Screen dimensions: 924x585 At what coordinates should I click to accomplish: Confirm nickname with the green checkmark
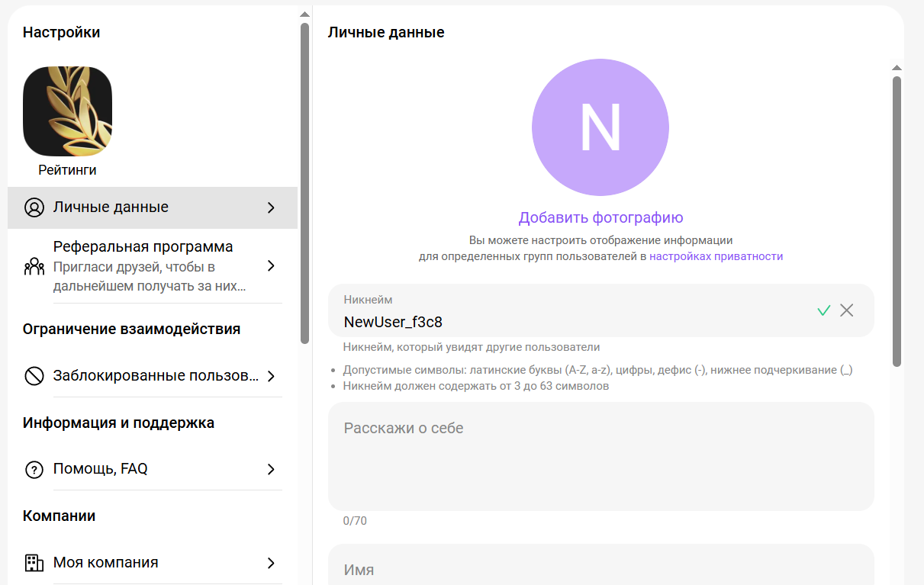pos(823,310)
